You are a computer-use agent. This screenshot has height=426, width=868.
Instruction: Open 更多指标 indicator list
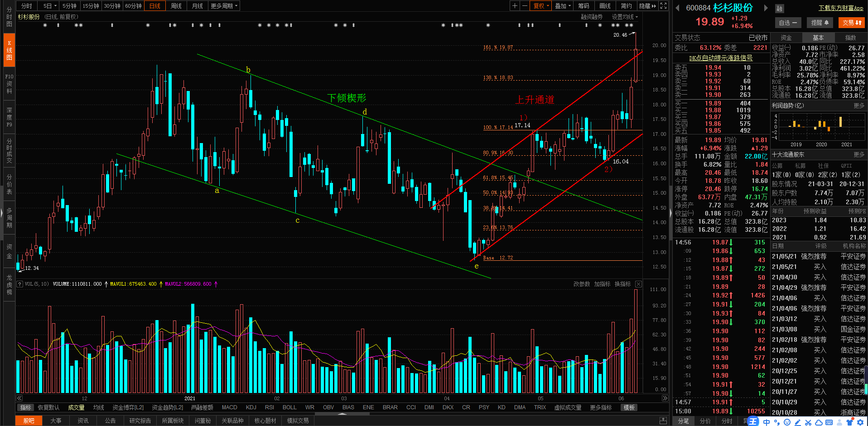coord(601,407)
